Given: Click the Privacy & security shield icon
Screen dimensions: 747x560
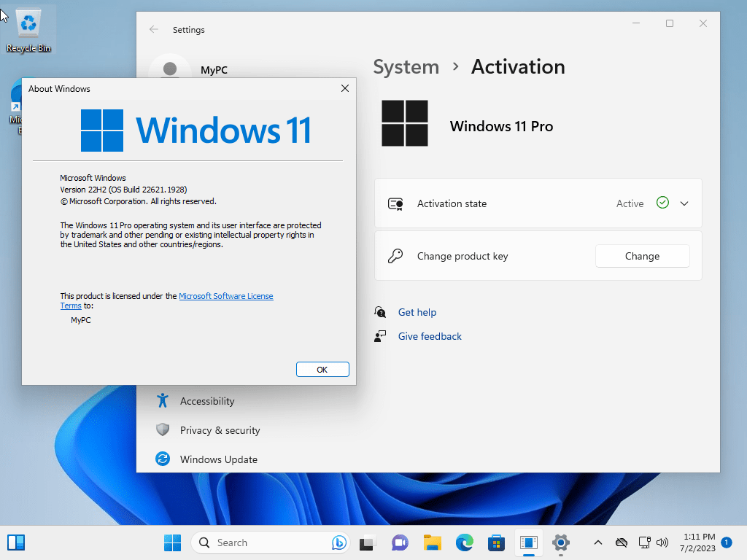Looking at the screenshot, I should coord(163,430).
